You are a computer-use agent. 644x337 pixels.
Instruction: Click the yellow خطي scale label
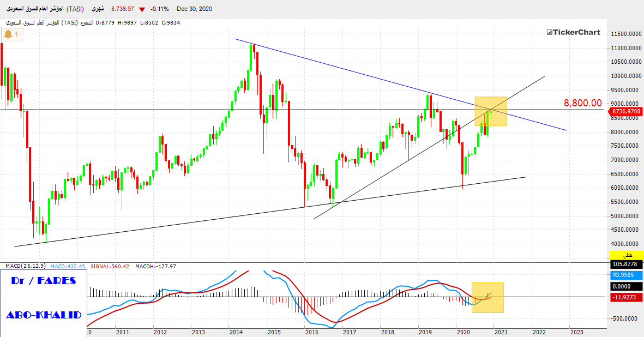pyautogui.click(x=627, y=255)
